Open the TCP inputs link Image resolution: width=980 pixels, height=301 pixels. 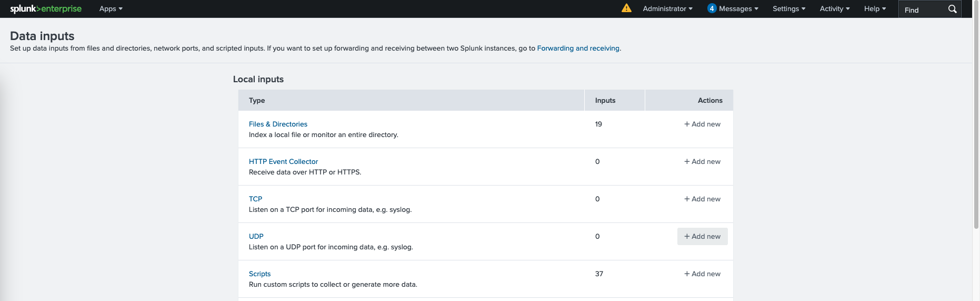(255, 199)
